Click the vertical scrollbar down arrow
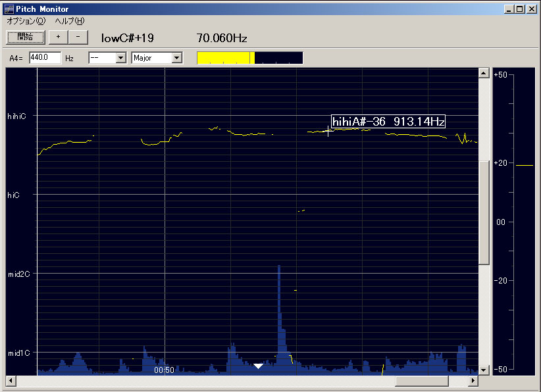The height and width of the screenshot is (392, 541). [x=484, y=370]
